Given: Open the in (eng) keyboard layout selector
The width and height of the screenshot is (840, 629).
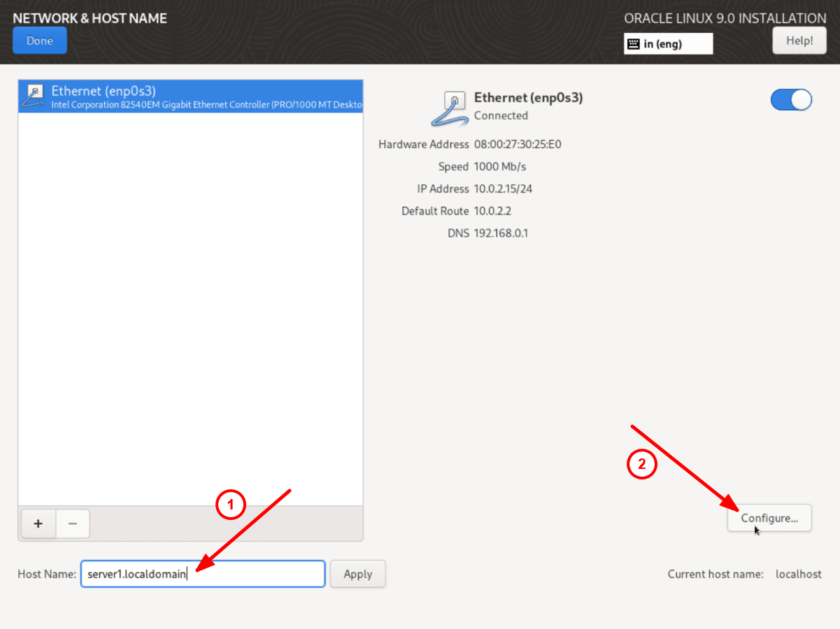Looking at the screenshot, I should coord(668,43).
